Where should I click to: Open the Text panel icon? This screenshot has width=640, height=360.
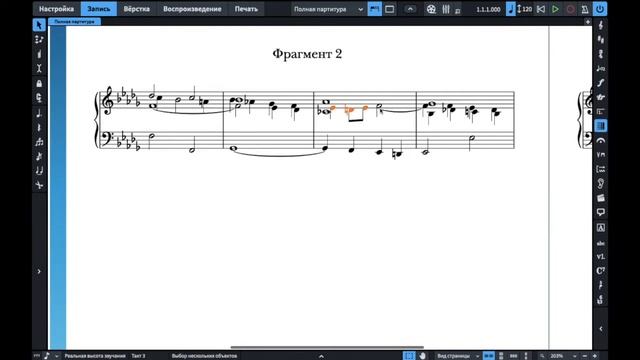(600, 228)
